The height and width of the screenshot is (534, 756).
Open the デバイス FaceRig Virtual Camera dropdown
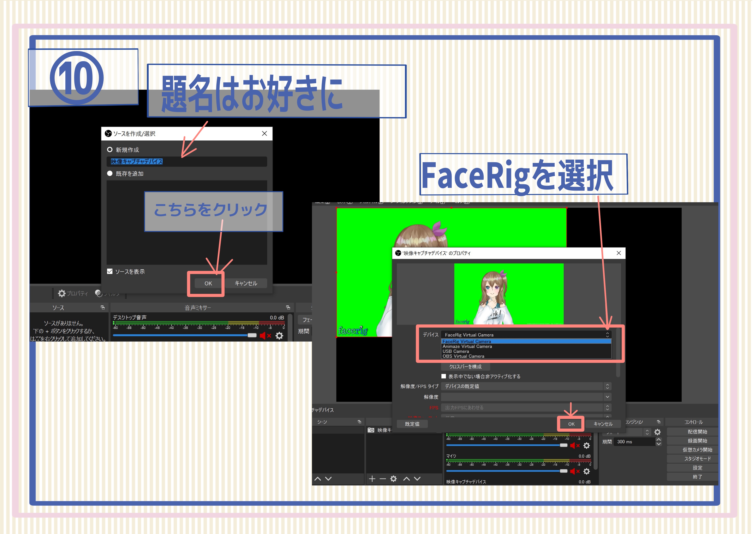pyautogui.click(x=526, y=335)
